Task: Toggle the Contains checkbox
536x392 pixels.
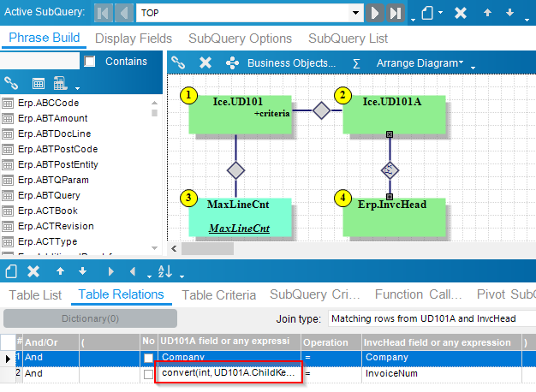Action: [x=90, y=61]
